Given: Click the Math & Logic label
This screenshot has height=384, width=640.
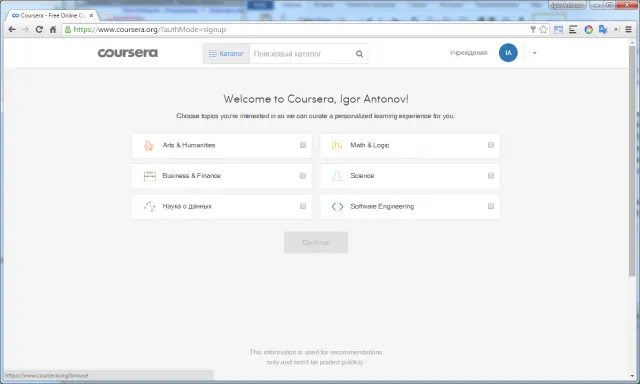Looking at the screenshot, I should coord(369,145).
